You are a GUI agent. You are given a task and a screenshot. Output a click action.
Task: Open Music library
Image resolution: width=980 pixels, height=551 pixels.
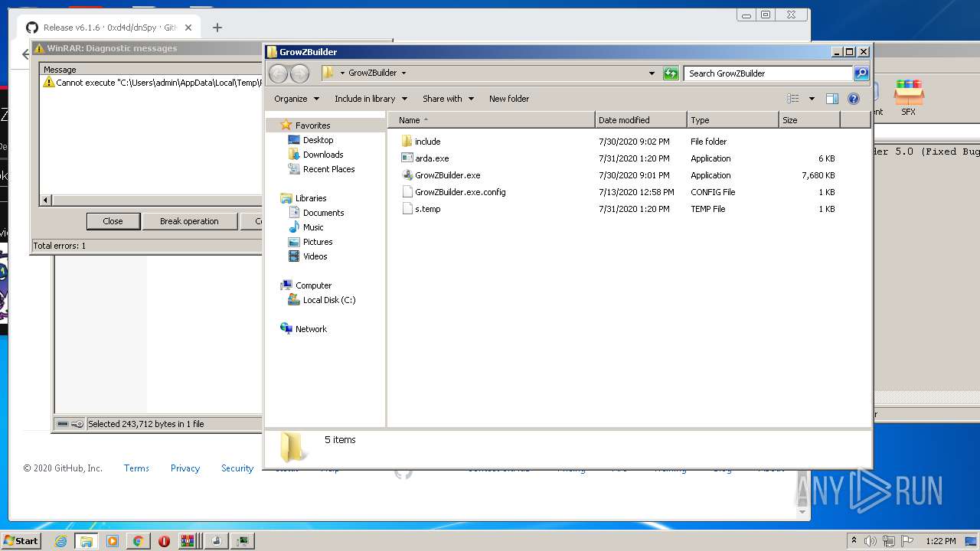point(313,227)
